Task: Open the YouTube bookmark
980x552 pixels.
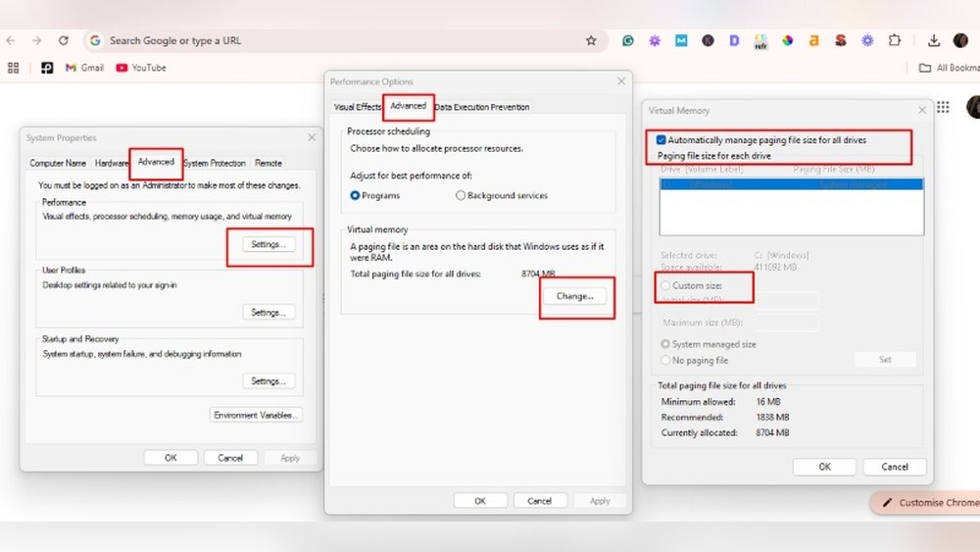Action: (x=141, y=68)
